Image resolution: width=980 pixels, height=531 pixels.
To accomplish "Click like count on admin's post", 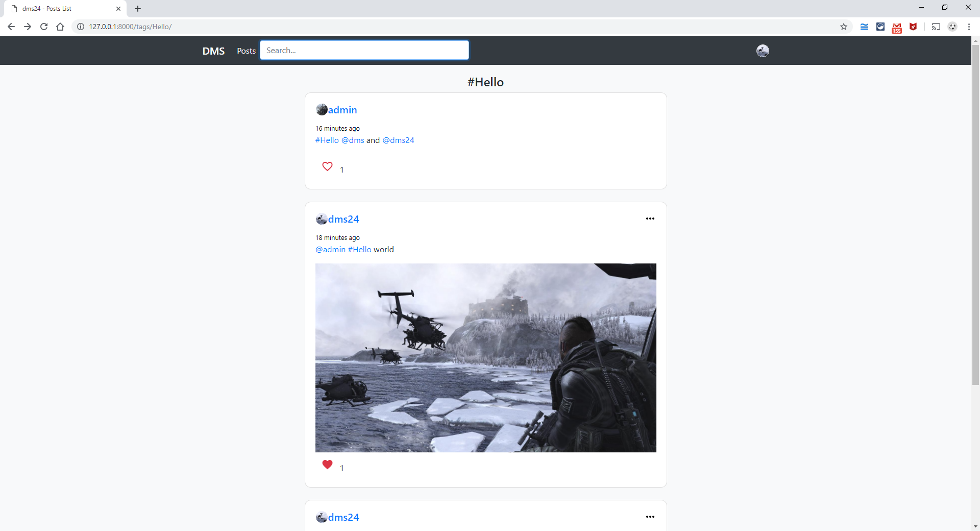I will (x=342, y=170).
